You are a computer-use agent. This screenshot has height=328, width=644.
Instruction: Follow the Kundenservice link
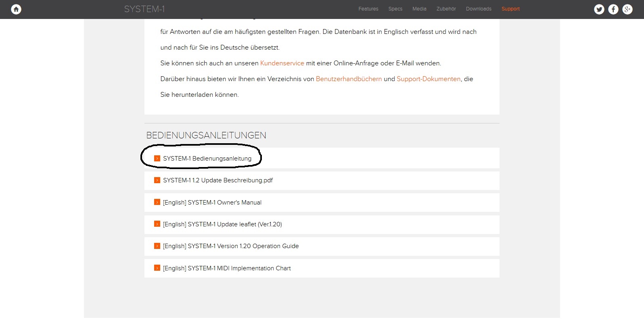point(282,63)
